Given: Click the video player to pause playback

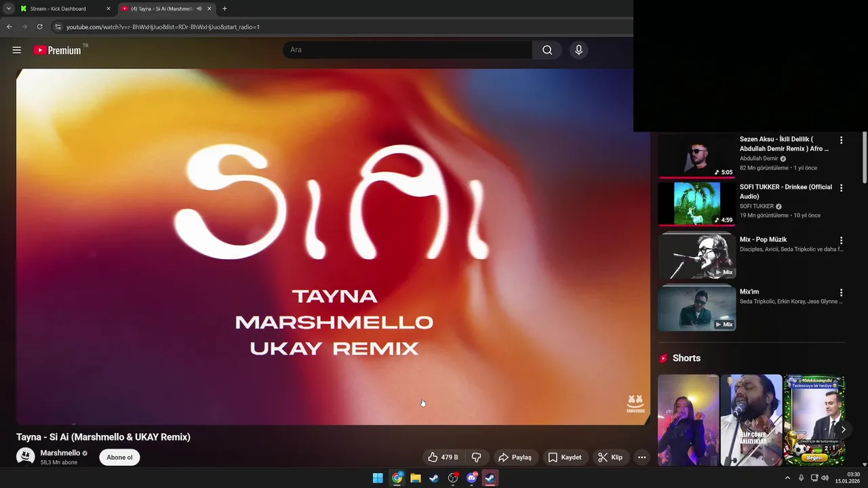Looking at the screenshot, I should (x=333, y=247).
